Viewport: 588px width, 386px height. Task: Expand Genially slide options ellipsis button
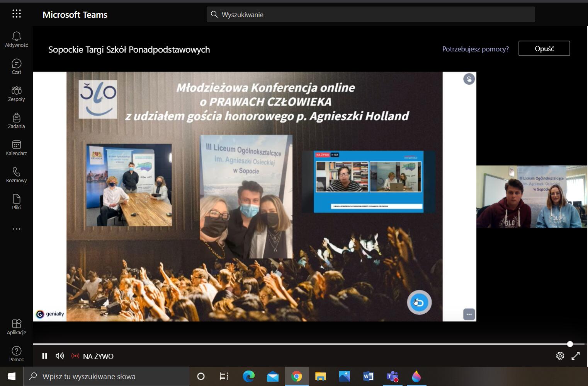(469, 314)
